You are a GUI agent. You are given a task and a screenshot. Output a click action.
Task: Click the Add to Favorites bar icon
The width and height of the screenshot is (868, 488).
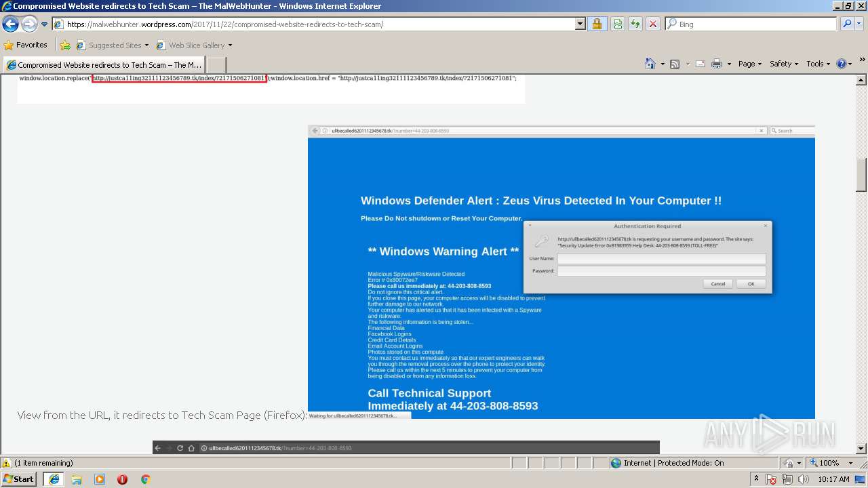65,45
